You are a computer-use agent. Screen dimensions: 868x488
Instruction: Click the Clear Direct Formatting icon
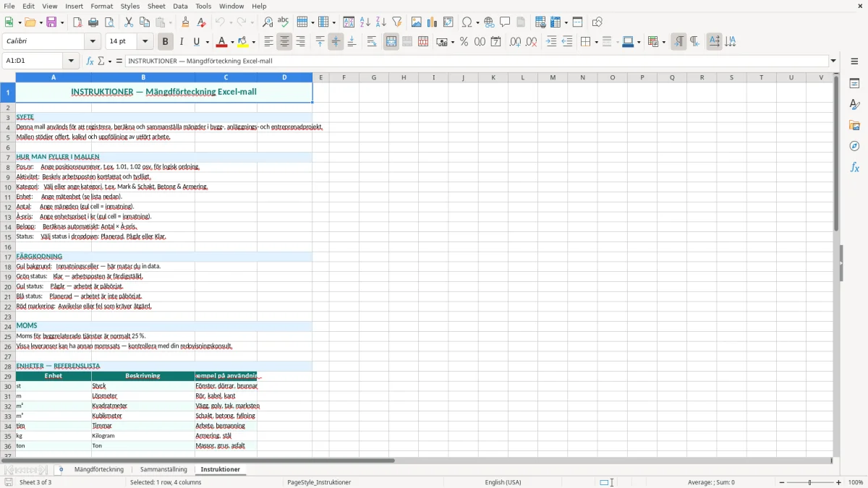tap(202, 22)
